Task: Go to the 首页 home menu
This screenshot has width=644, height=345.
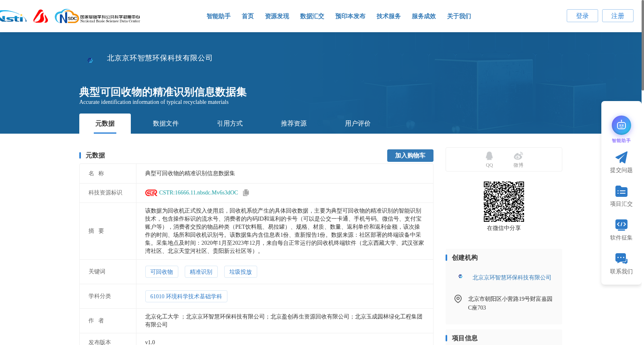Action: pyautogui.click(x=248, y=16)
